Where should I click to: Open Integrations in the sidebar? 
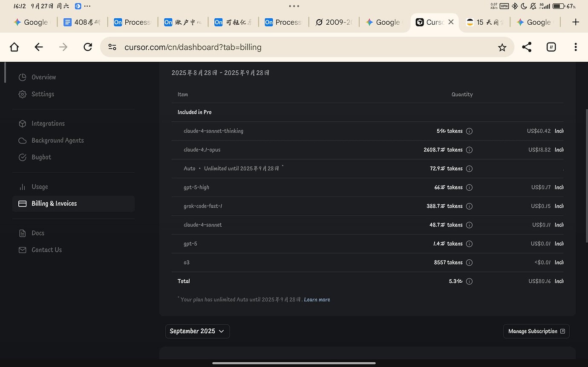[73, 123]
